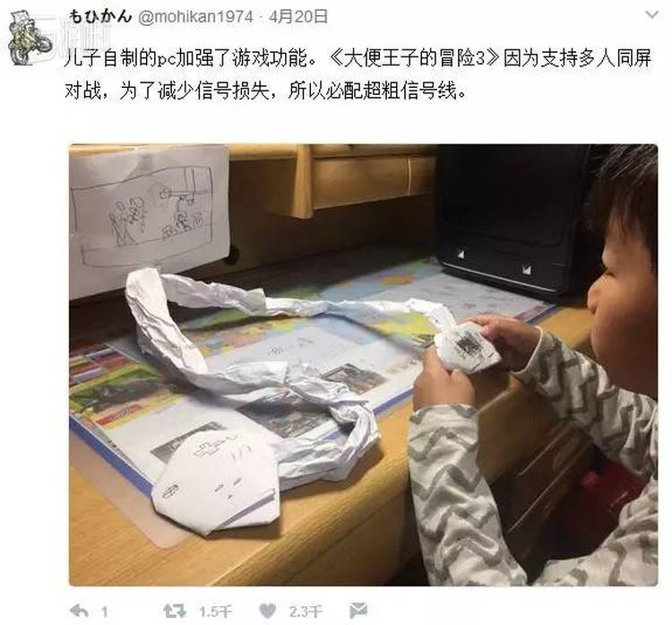Screen dimensions: 672x625
Task: Click the child's drawing in the photo
Action: click(x=150, y=221)
